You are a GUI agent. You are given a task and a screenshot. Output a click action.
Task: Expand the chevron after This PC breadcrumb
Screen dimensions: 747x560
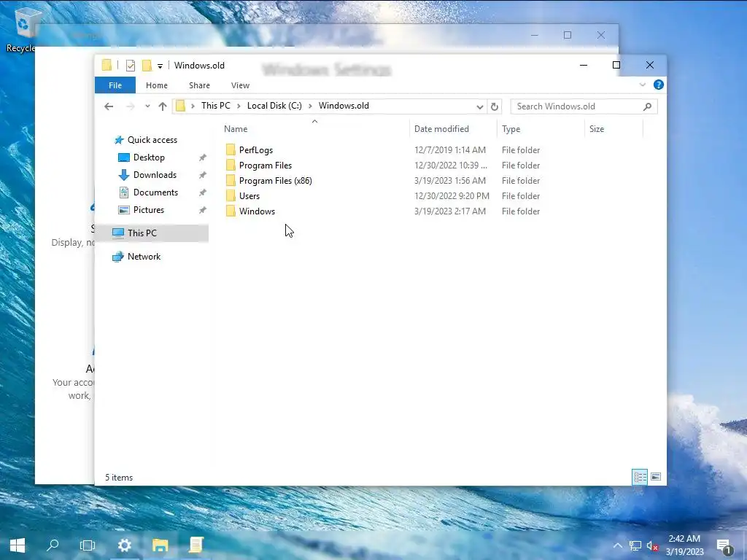point(239,106)
